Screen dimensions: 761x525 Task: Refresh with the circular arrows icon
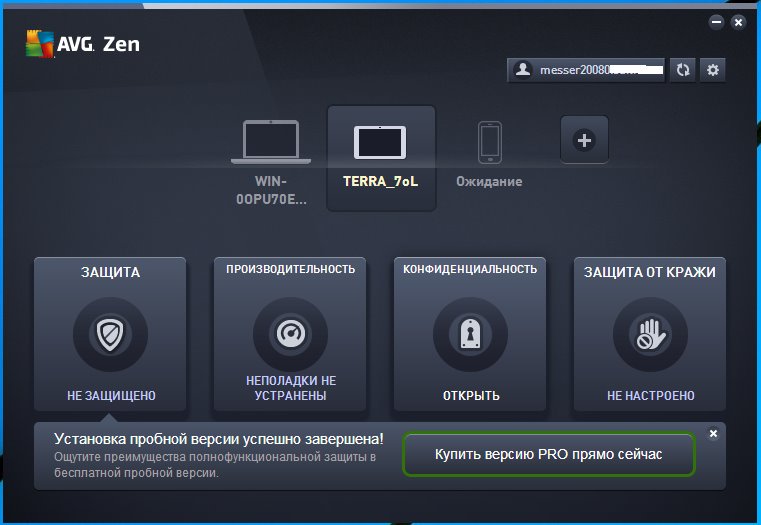682,70
